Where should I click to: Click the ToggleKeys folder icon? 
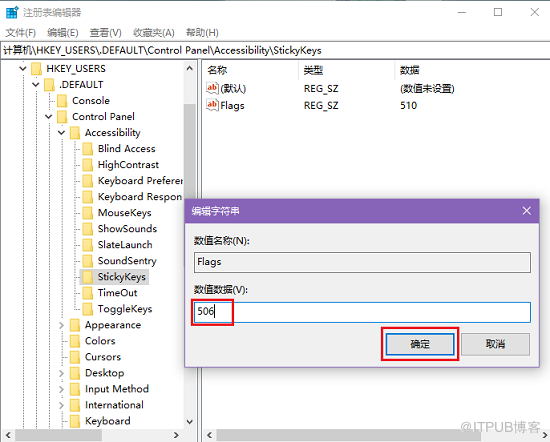(x=88, y=309)
